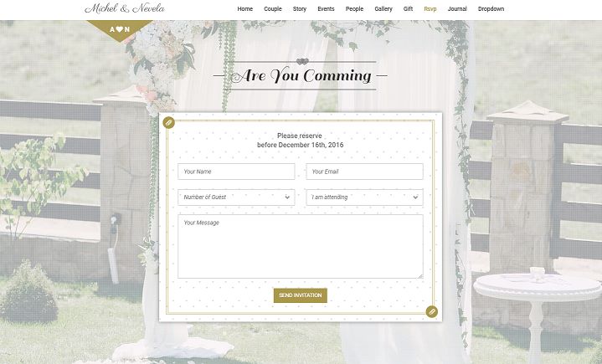
Task: Click the top-left paperclip icon on card
Action: coord(168,123)
